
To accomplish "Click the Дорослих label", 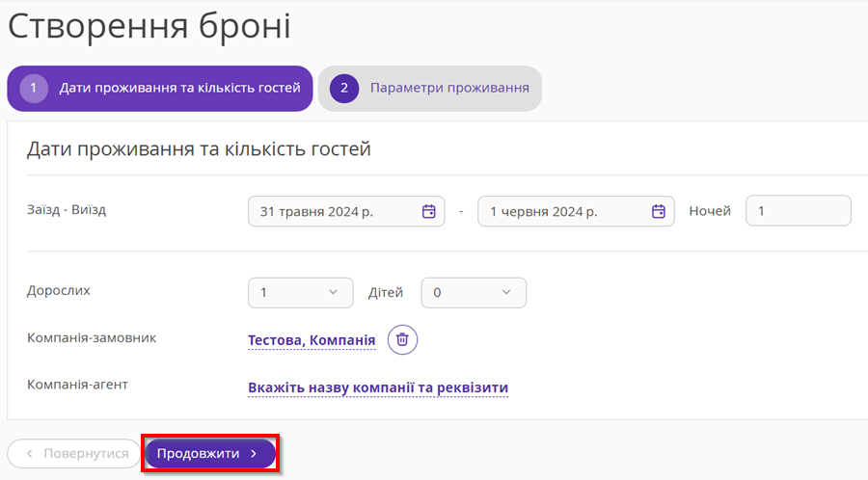I will click(59, 291).
